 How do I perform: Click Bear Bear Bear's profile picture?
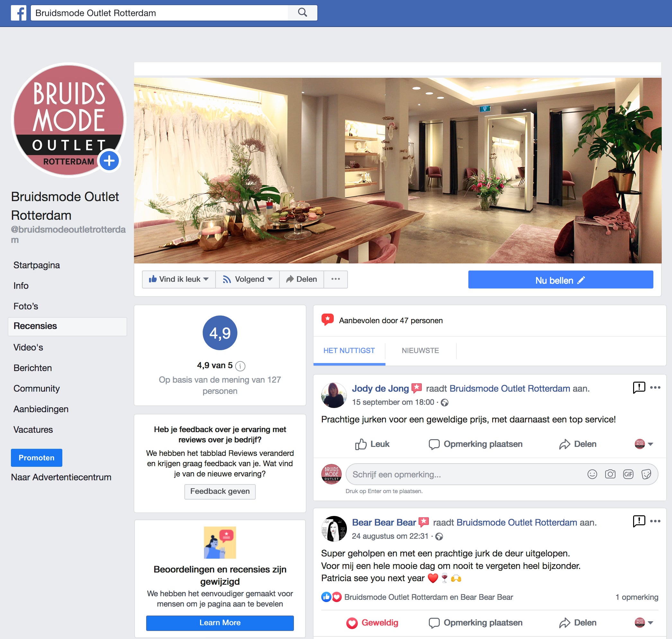tap(334, 528)
